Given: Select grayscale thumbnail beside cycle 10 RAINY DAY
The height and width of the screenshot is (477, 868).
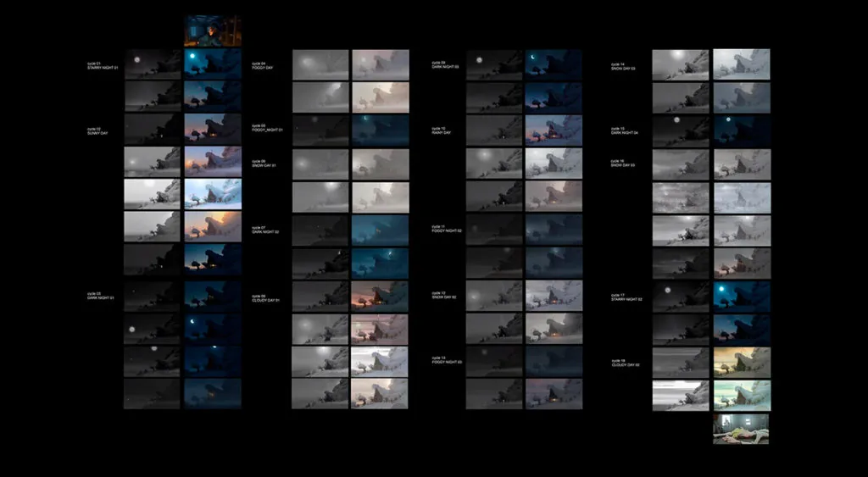Looking at the screenshot, I should [494, 130].
